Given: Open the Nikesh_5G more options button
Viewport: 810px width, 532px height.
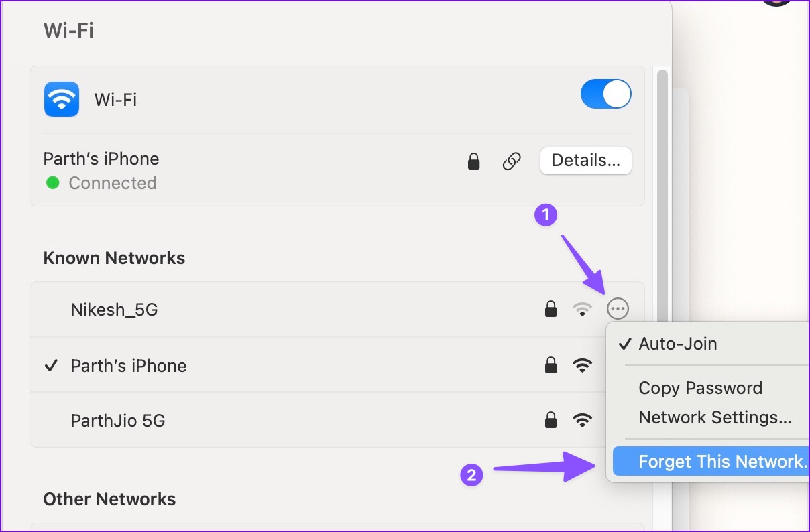Looking at the screenshot, I should 618,309.
